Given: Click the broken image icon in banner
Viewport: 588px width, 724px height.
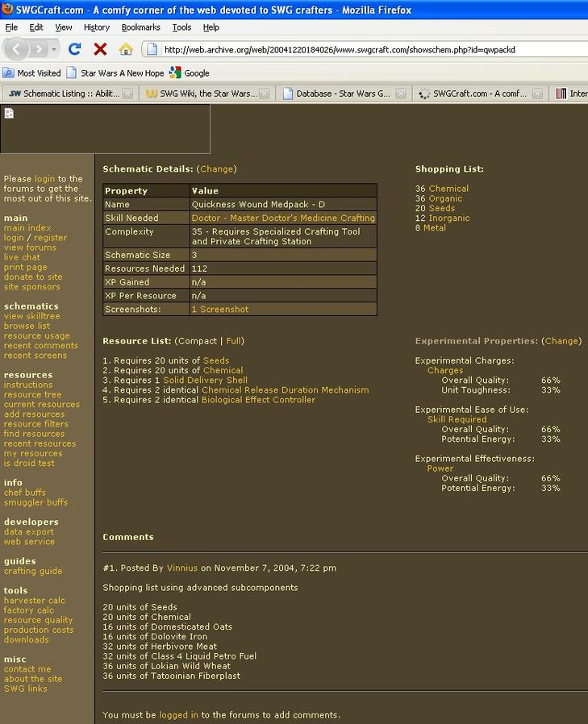Looking at the screenshot, I should [9, 114].
